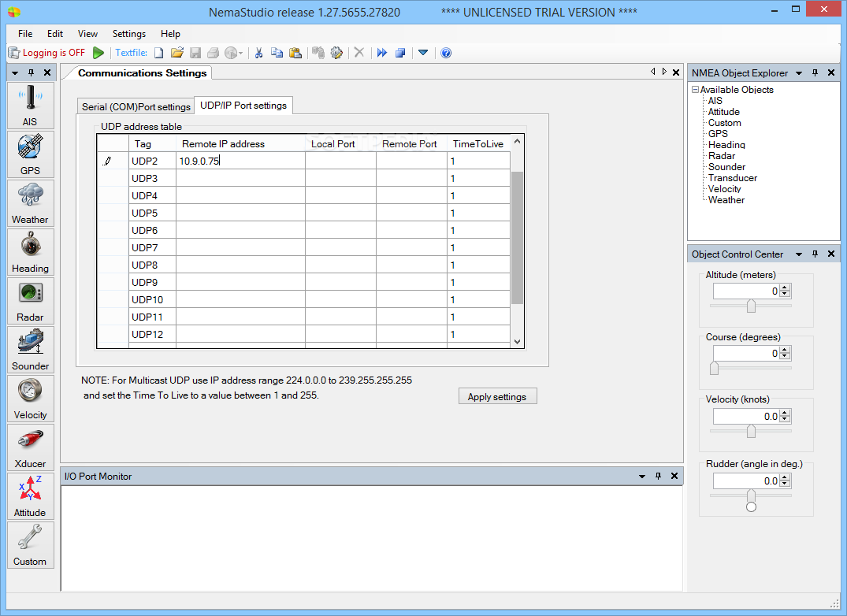The height and width of the screenshot is (616, 847).
Task: Toggle pin on I/O Port Monitor panel
Action: 659,476
